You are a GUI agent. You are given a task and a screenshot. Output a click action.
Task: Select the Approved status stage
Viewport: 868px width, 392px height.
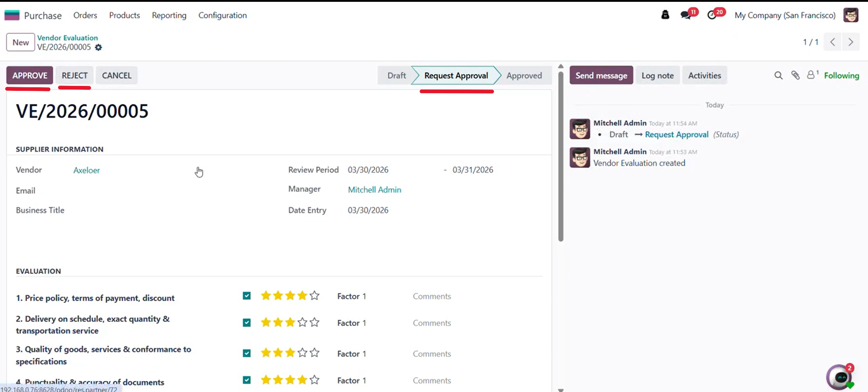tap(524, 76)
